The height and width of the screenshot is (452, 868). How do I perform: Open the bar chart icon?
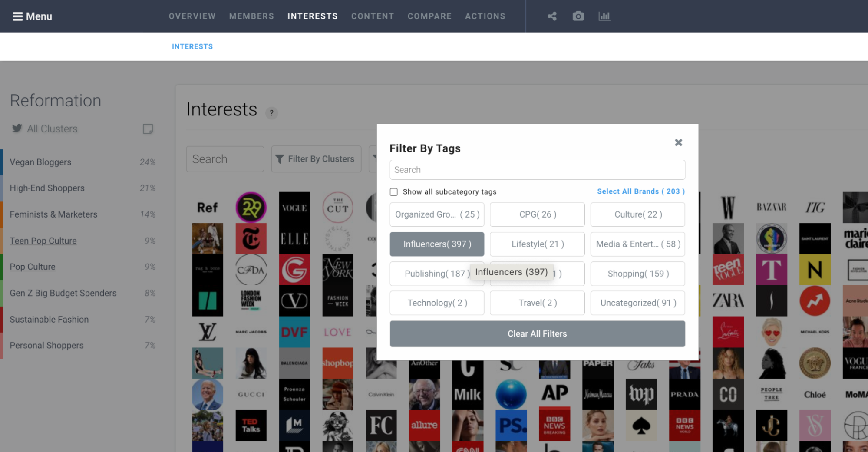click(x=604, y=16)
